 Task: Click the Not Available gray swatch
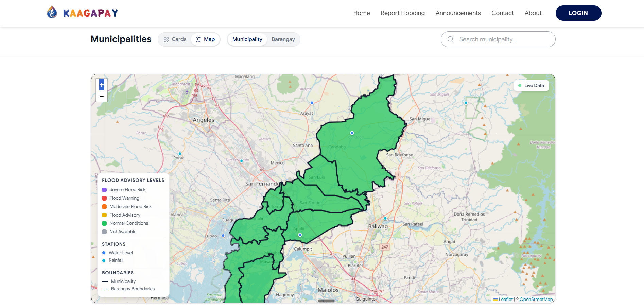pyautogui.click(x=104, y=232)
